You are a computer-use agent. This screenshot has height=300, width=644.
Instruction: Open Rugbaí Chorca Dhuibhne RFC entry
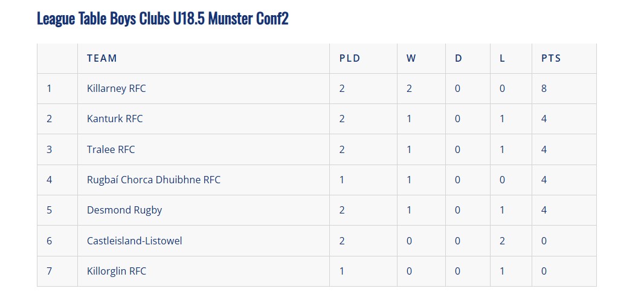[153, 180]
